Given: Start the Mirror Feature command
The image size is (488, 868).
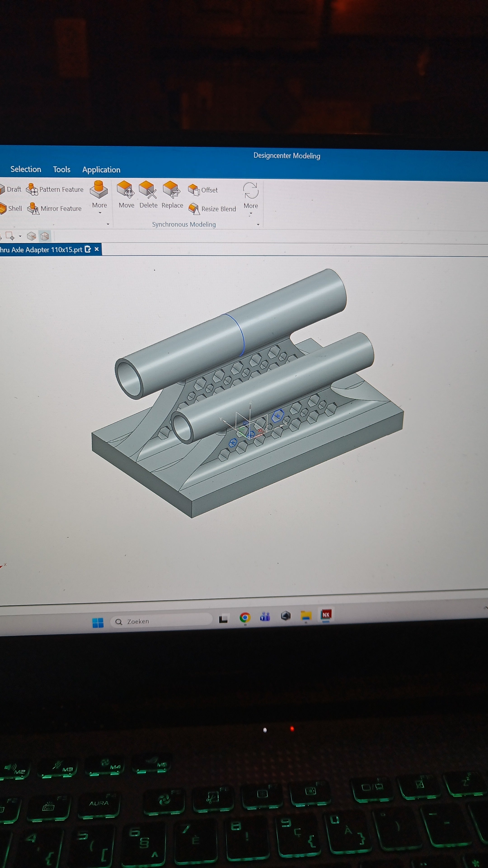Looking at the screenshot, I should point(54,209).
